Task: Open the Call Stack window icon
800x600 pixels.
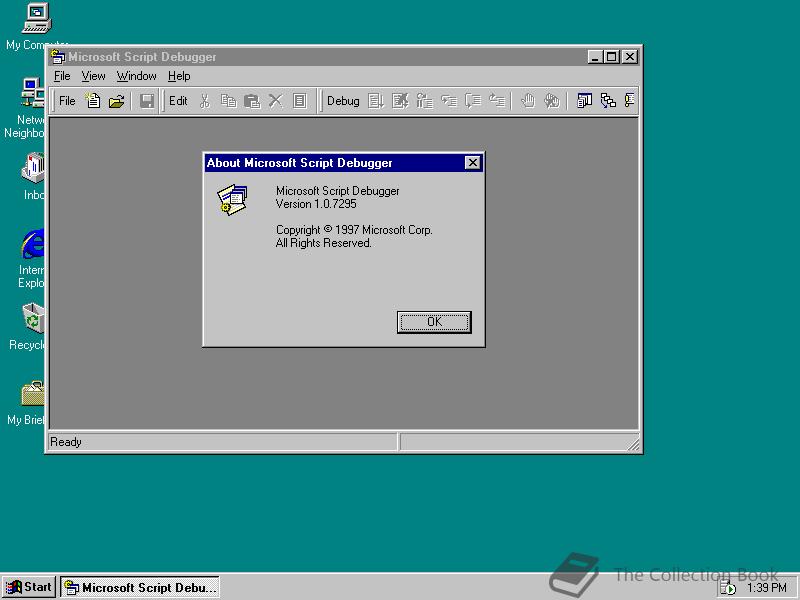Action: (x=608, y=101)
